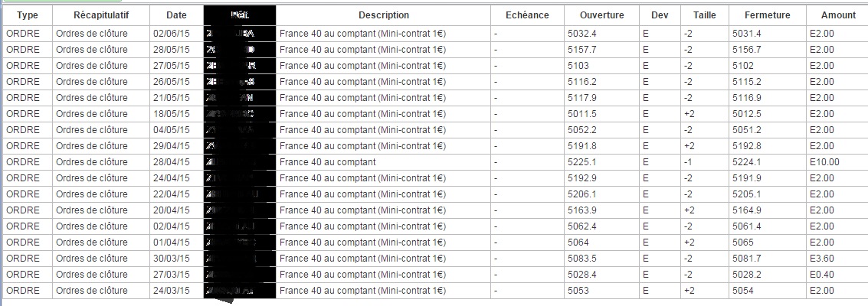The height and width of the screenshot is (306, 868).
Task: Click the E10.00 amount cell
Action: tap(825, 162)
